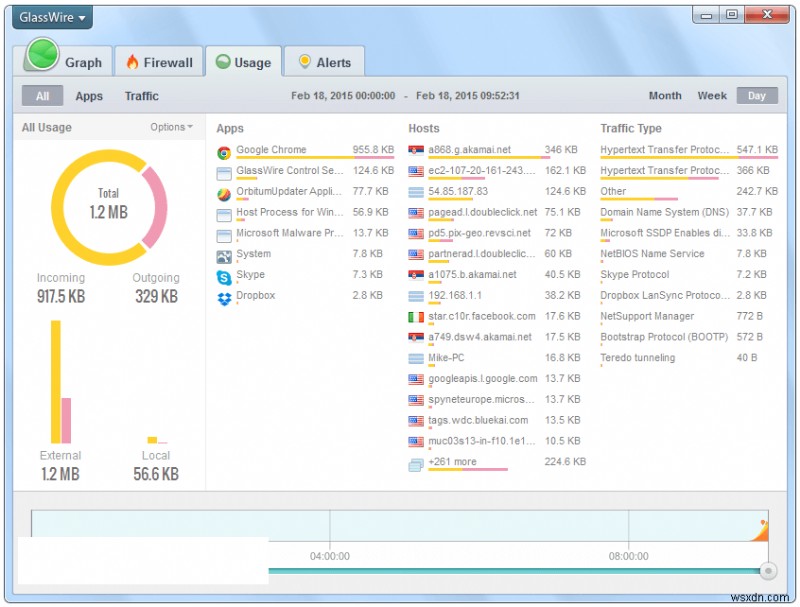Click the flag icon for spyneteurope.micros
The height and width of the screenshot is (607, 800).
click(x=416, y=400)
